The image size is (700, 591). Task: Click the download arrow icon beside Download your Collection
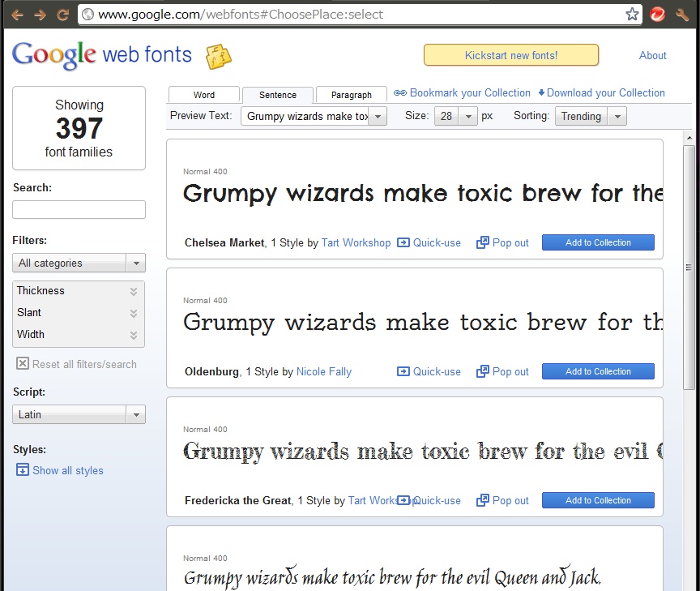(x=541, y=92)
